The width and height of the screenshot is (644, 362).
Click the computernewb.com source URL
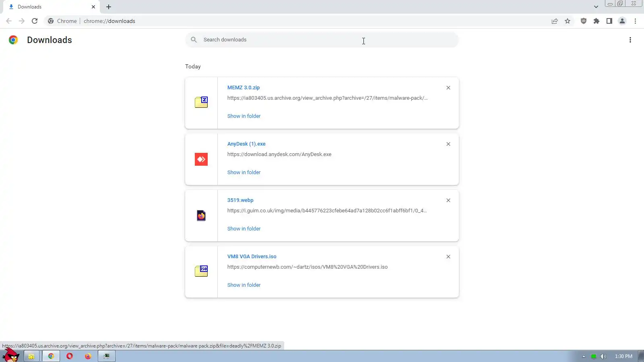click(x=308, y=267)
